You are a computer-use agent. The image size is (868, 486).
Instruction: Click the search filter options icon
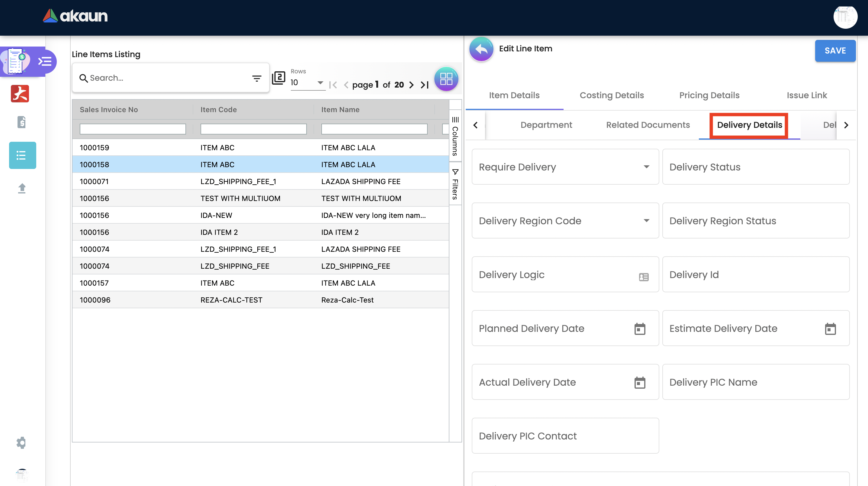(257, 78)
